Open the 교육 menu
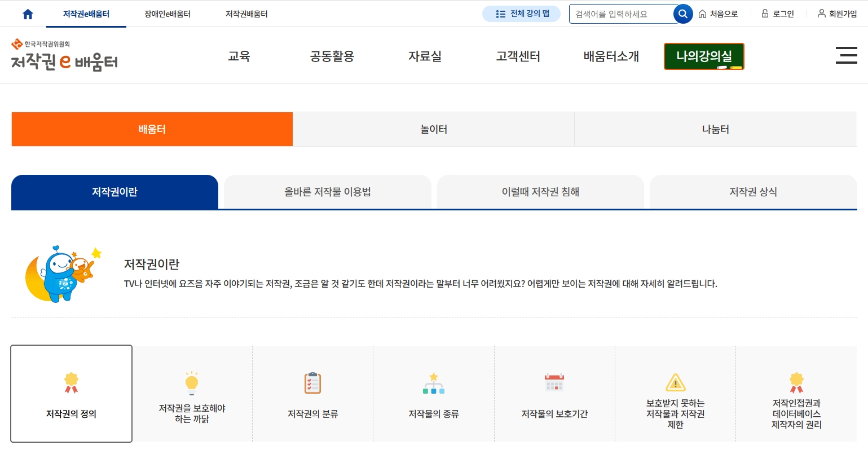 pos(239,56)
